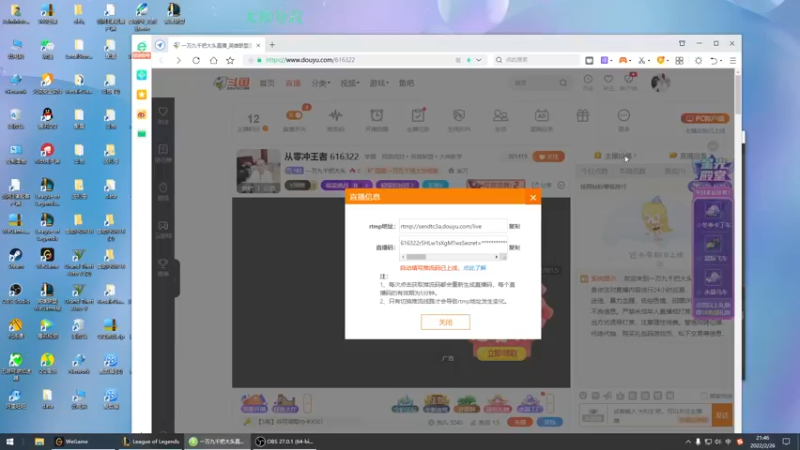This screenshot has width=800, height=450.
Task: Click the stream key scrollbar right arrow
Action: [x=496, y=257]
